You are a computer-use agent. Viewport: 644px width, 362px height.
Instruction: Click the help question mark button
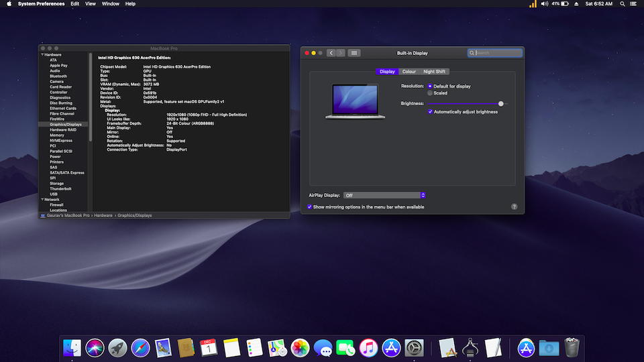tap(515, 207)
